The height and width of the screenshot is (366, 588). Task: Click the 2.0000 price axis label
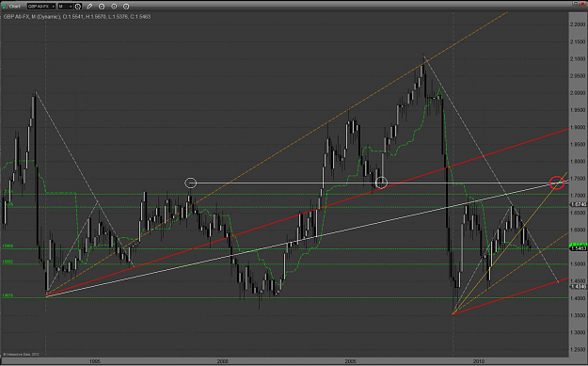578,93
